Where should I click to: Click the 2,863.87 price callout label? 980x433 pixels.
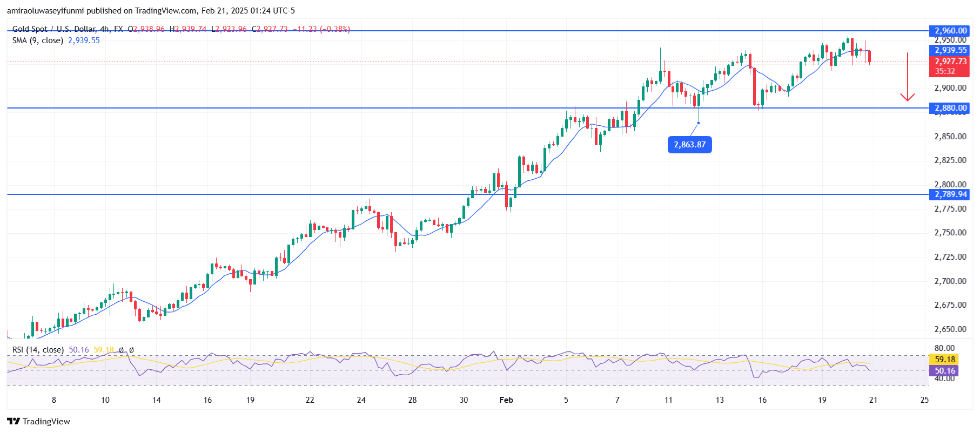[x=689, y=145]
